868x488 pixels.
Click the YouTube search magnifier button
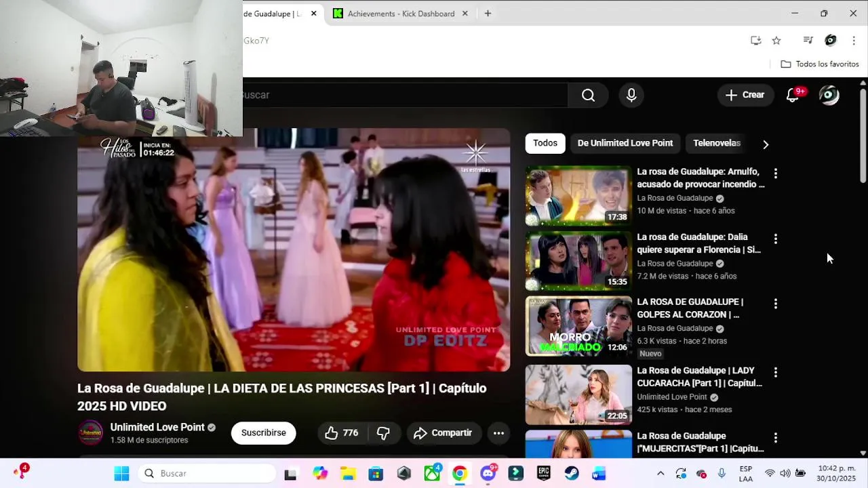[x=588, y=96]
